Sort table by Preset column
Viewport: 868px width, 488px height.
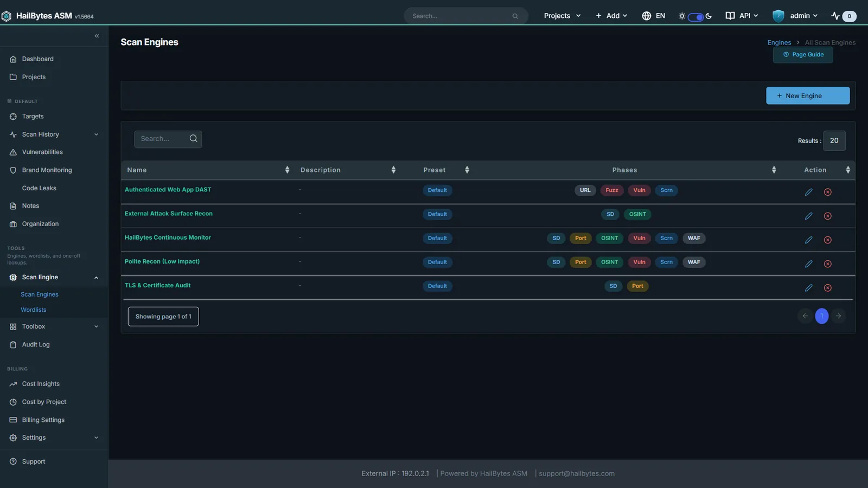pos(467,170)
